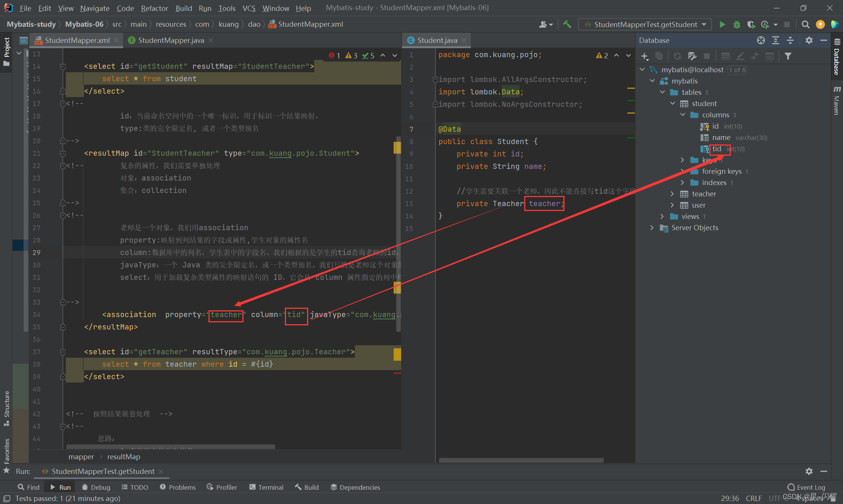
Task: Run StudentMapperTest.getStudent with green play button
Action: point(722,24)
